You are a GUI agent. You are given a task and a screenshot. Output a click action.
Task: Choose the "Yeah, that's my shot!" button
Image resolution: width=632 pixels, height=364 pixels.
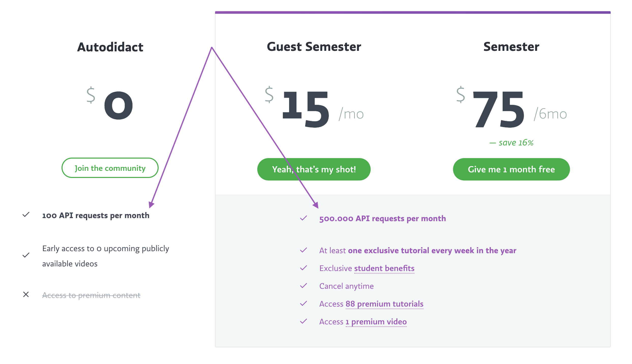(x=314, y=169)
